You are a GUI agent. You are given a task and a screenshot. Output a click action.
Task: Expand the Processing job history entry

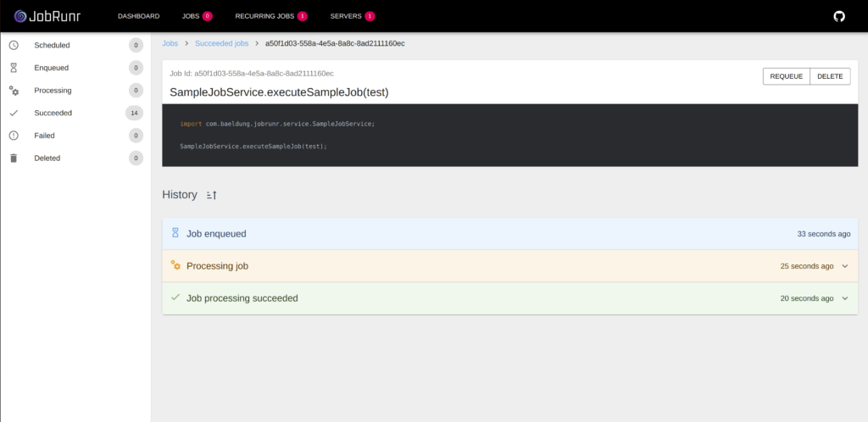[x=844, y=266]
